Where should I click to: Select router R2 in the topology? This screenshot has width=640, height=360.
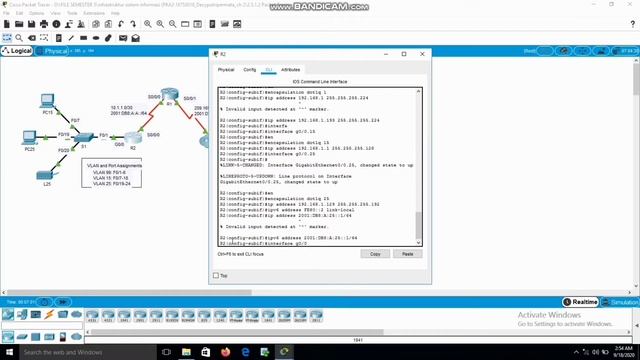[x=133, y=138]
